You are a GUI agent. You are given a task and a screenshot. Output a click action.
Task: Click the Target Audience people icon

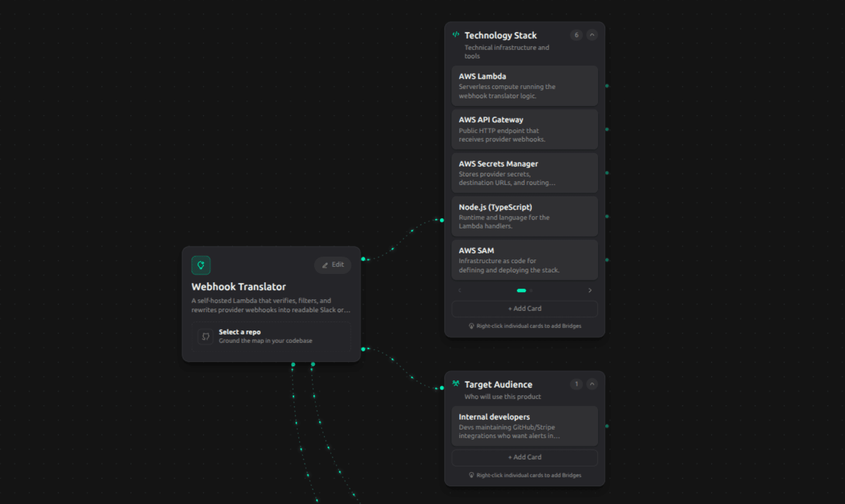pos(456,384)
